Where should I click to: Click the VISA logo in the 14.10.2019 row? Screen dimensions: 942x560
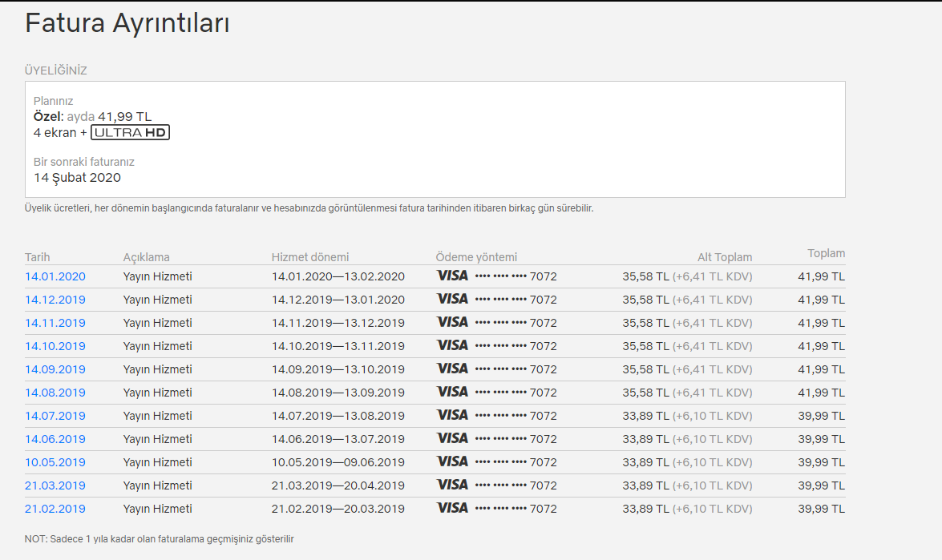click(452, 345)
